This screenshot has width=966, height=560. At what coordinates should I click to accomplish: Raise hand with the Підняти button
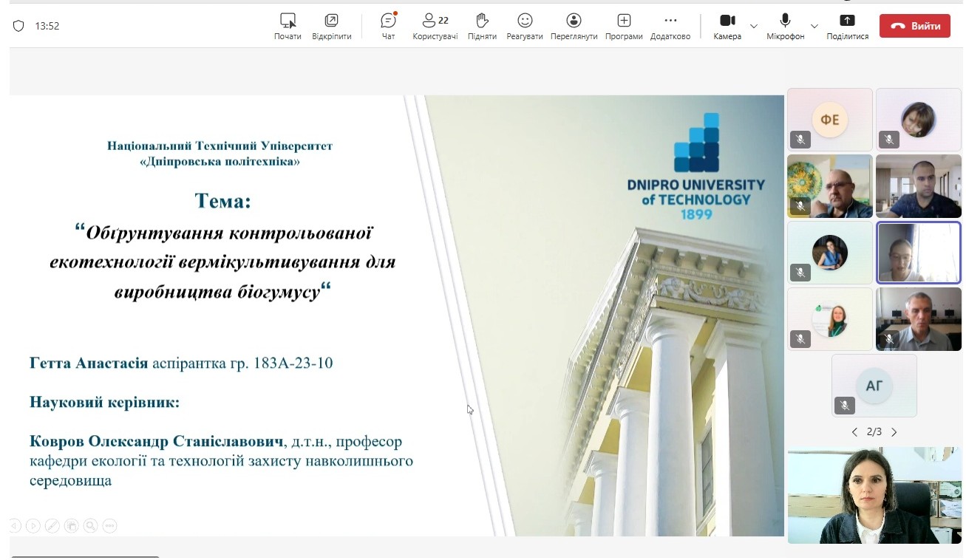pos(482,26)
